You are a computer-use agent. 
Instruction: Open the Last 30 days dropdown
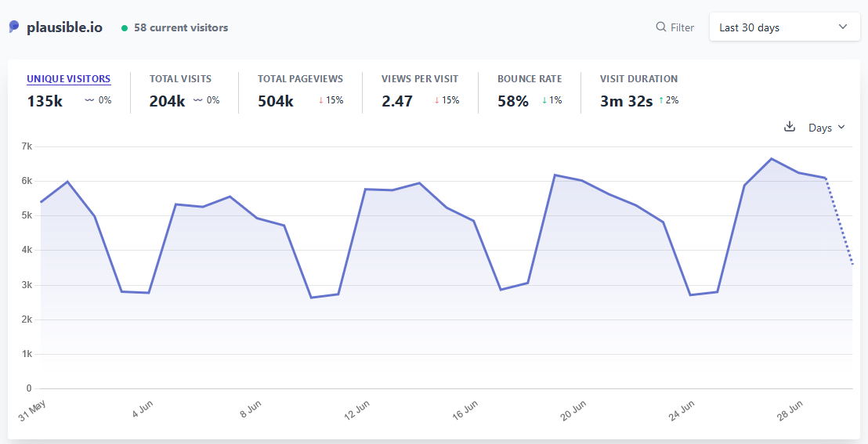point(784,27)
